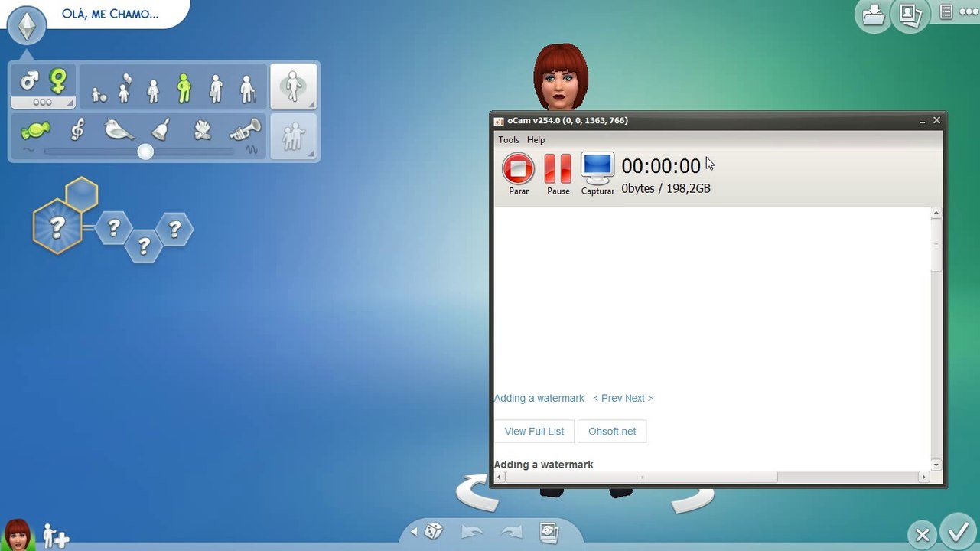Screen dimensions: 980x551
Task: Click the oCam horizontal scrollbar right arrow
Action: tap(924, 477)
